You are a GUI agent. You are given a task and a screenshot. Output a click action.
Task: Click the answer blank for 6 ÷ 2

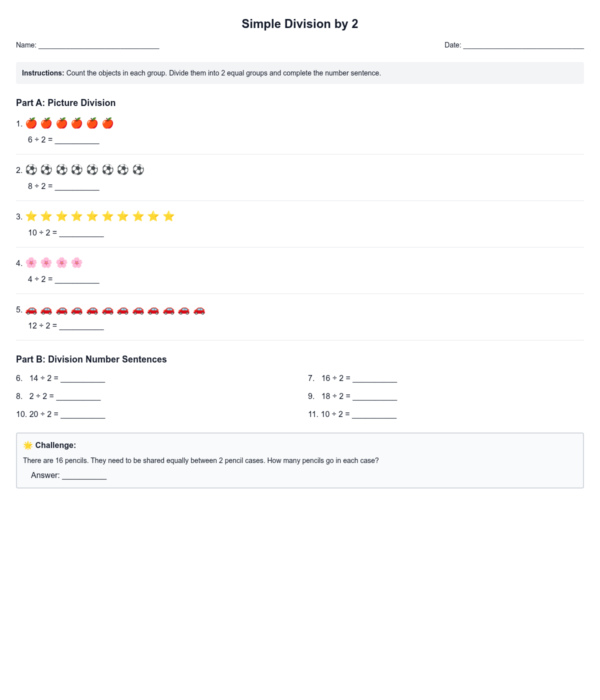click(x=77, y=140)
